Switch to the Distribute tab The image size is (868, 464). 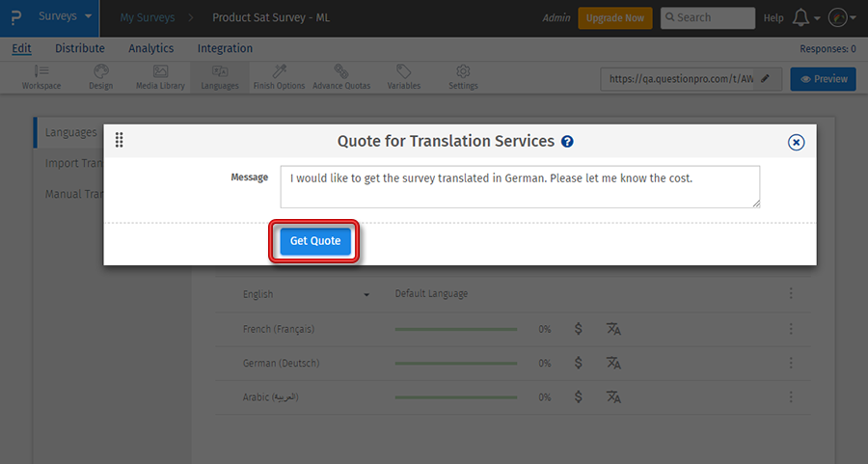click(x=80, y=48)
